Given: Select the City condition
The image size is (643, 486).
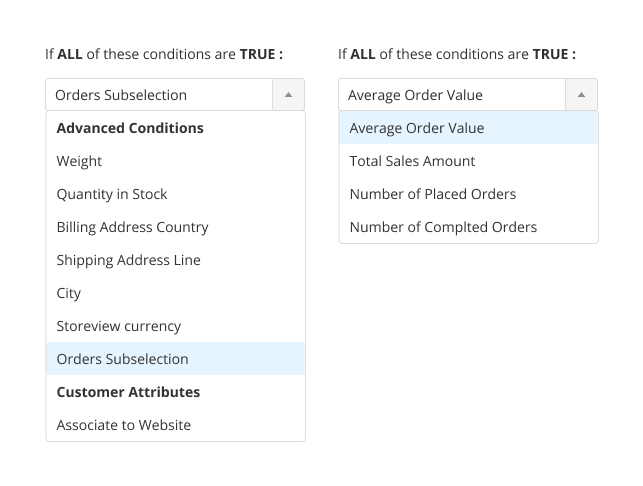Looking at the screenshot, I should coord(69,293).
